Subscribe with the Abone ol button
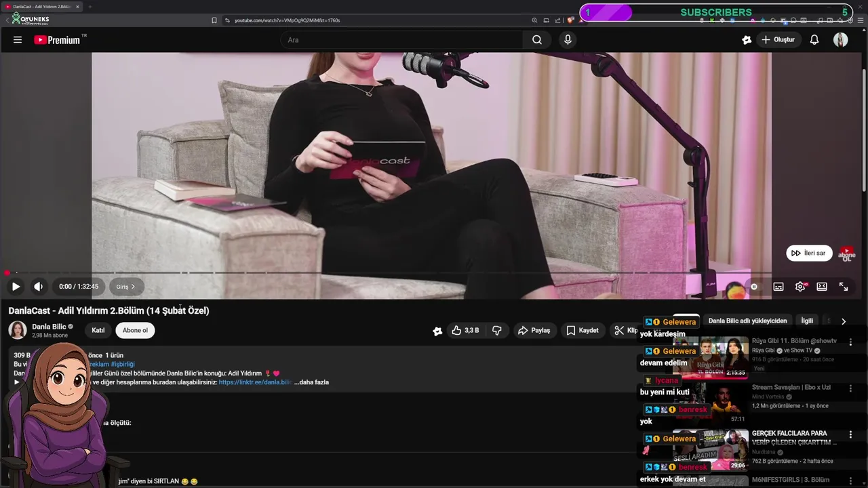 click(x=135, y=330)
